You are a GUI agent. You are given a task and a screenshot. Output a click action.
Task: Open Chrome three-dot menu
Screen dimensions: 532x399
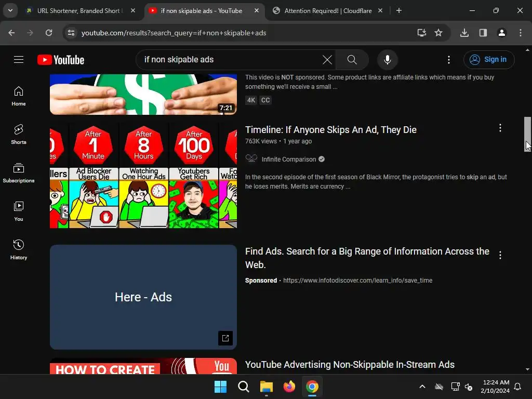(521, 33)
